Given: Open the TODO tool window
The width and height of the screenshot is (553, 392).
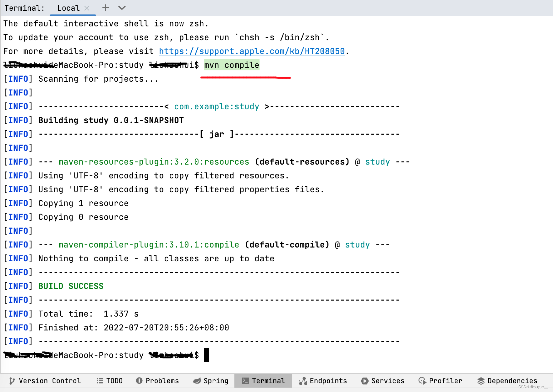Looking at the screenshot, I should click(x=109, y=381).
